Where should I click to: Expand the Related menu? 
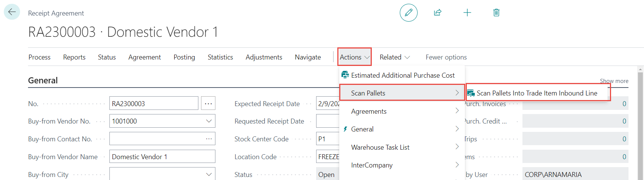point(395,57)
